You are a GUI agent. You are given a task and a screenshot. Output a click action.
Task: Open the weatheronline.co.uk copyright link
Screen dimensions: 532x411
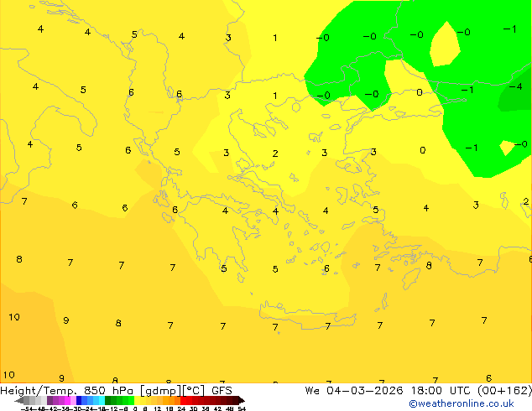pyautogui.click(x=462, y=403)
